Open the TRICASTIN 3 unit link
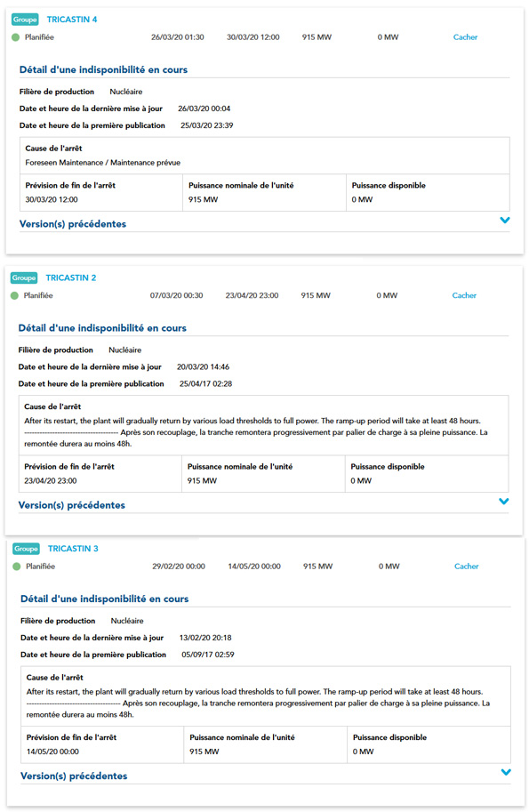Image resolution: width=529 pixels, height=812 pixels. 73,549
